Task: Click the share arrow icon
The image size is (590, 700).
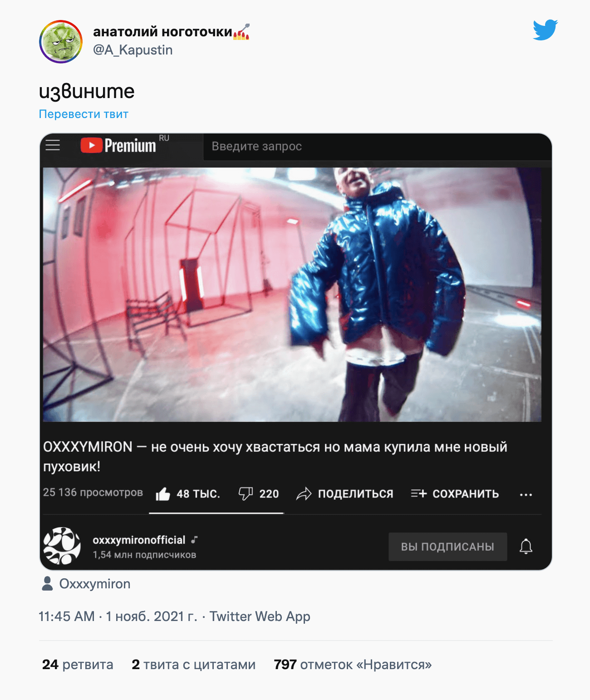Action: 304,494
